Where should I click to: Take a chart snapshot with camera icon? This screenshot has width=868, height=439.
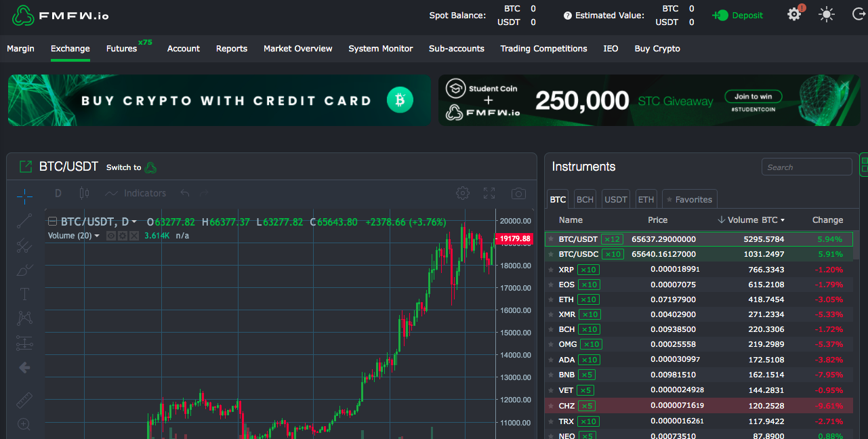[518, 193]
